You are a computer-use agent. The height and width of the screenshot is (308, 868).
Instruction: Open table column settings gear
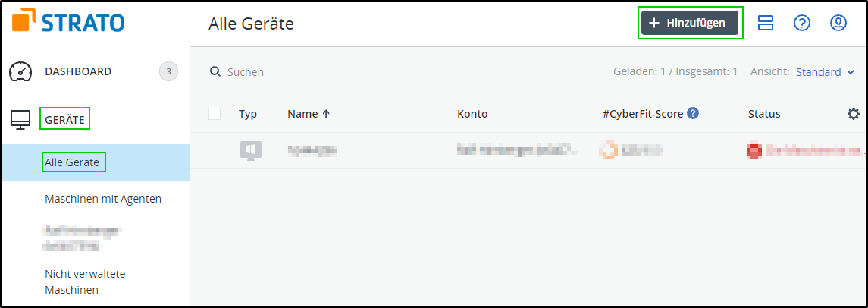pos(854,114)
